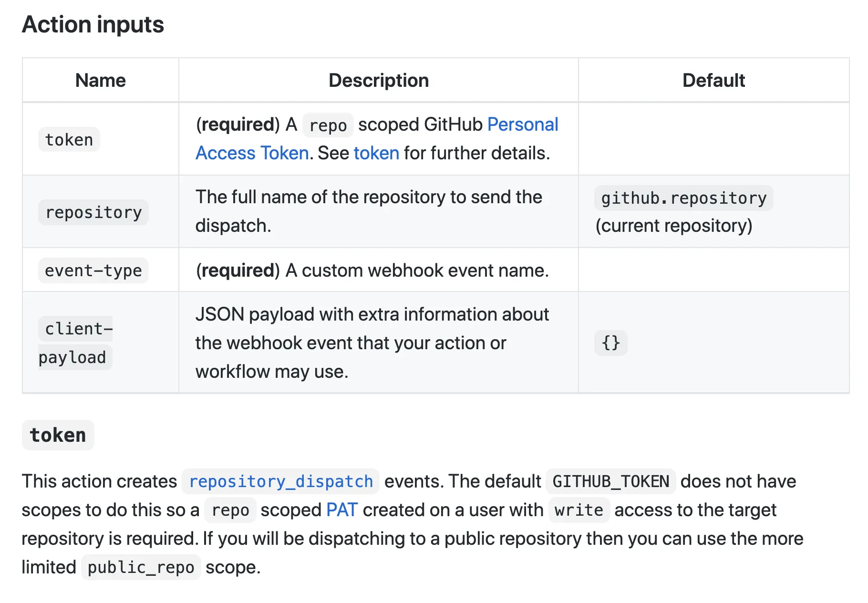Click the github.repository default value
The width and height of the screenshot is (868, 603).
click(x=684, y=198)
